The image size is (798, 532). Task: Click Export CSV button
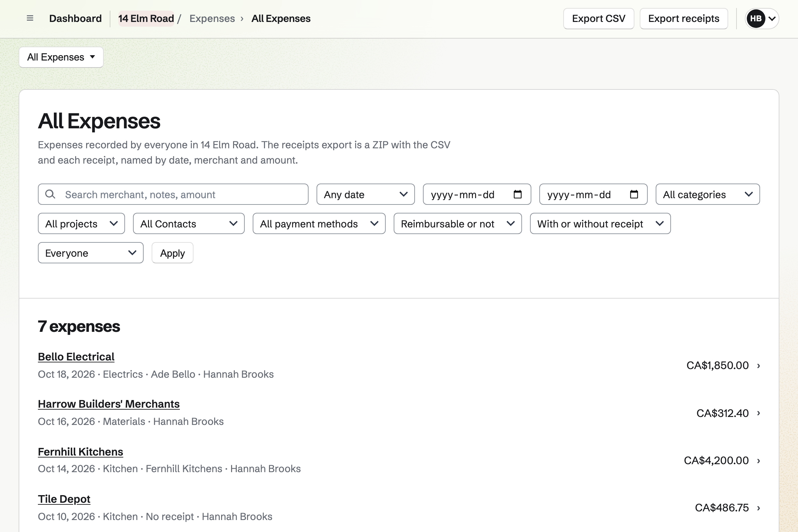[x=598, y=18]
